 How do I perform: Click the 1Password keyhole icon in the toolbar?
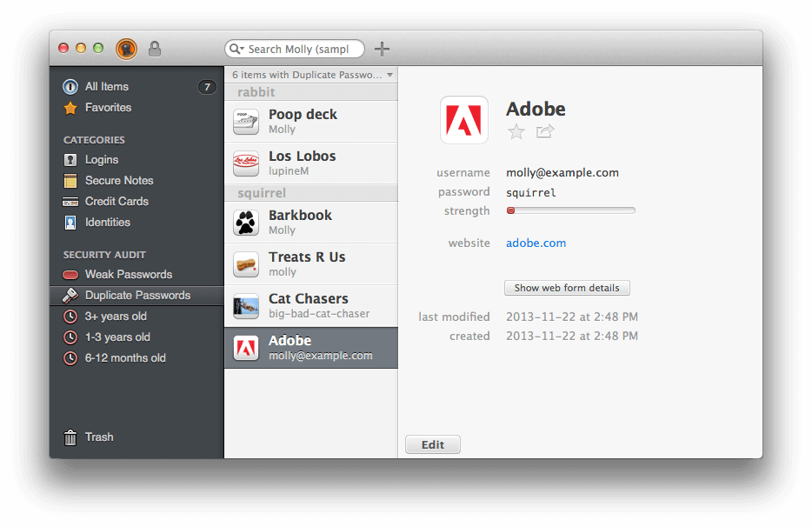click(125, 48)
